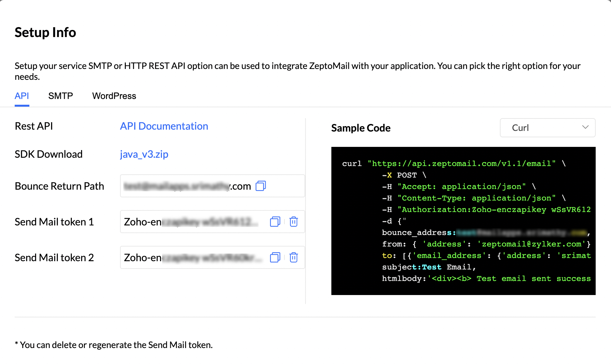This screenshot has width=611, height=364.
Task: Copy Send Mail token 1
Action: point(275,222)
